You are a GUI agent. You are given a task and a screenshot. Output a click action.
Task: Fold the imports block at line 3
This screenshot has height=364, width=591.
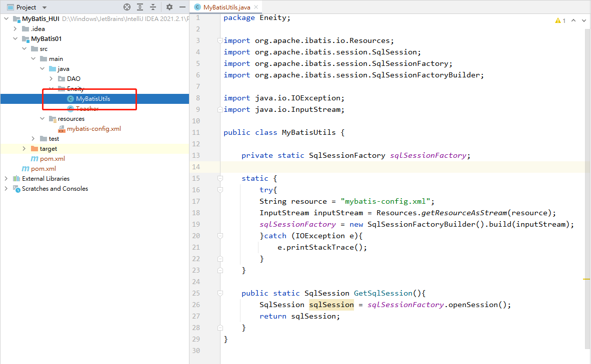click(x=220, y=40)
